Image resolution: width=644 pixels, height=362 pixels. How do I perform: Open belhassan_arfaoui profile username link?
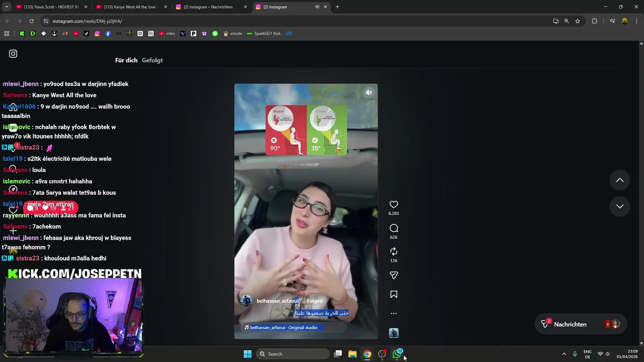click(x=278, y=301)
